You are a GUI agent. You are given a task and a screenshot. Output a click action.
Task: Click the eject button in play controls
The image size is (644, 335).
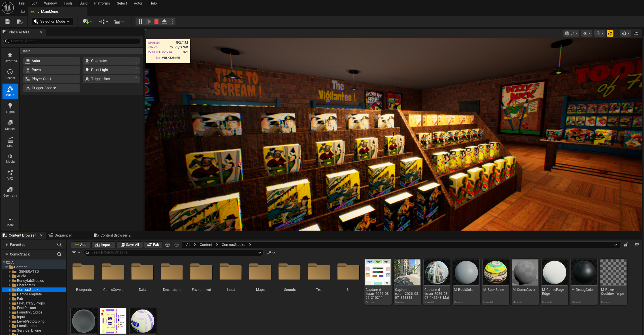164,22
